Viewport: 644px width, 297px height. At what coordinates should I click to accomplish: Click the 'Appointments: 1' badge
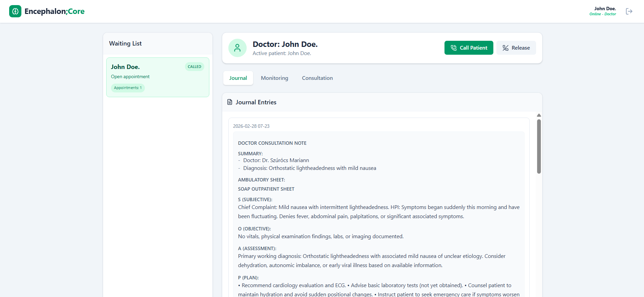128,88
